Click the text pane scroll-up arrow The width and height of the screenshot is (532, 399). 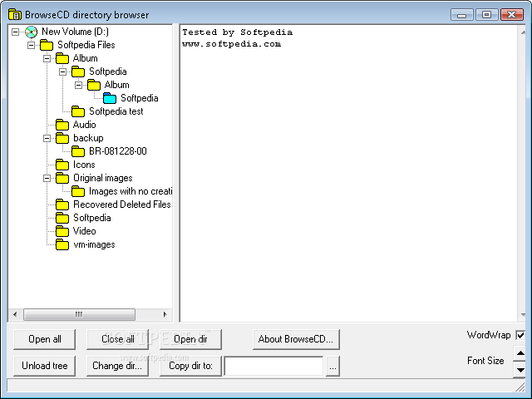point(523,32)
